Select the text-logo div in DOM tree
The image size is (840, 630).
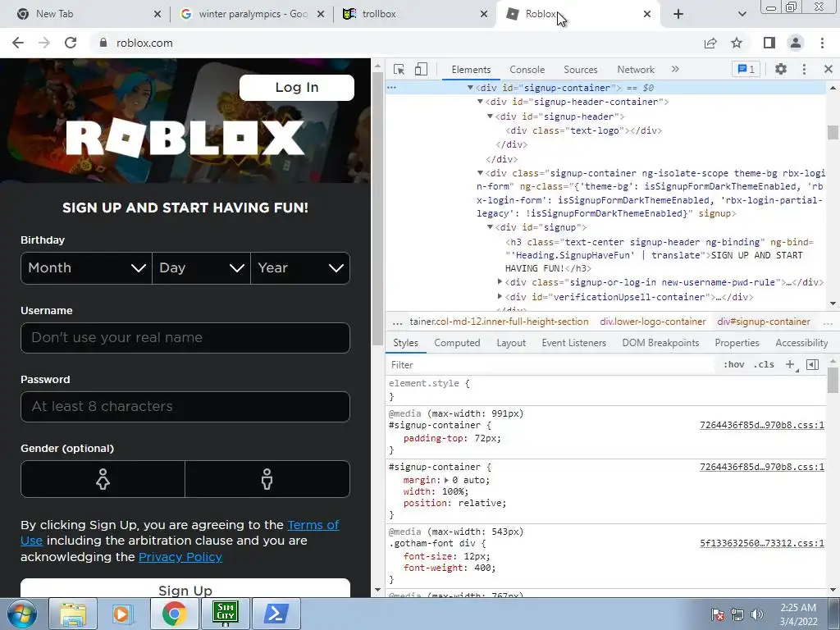(583, 130)
